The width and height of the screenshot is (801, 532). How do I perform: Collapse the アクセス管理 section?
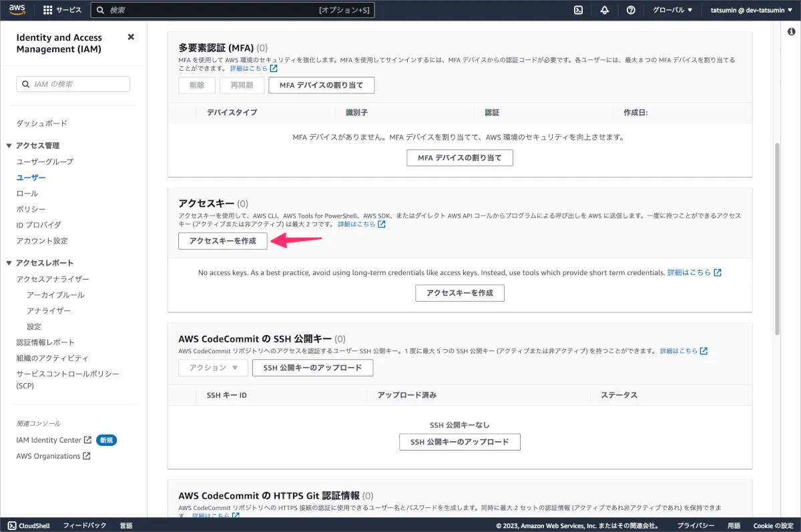(x=9, y=146)
